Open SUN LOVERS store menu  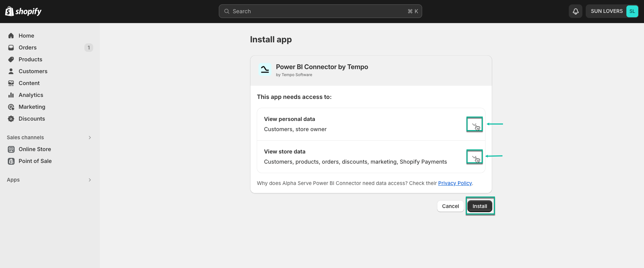pos(612,11)
